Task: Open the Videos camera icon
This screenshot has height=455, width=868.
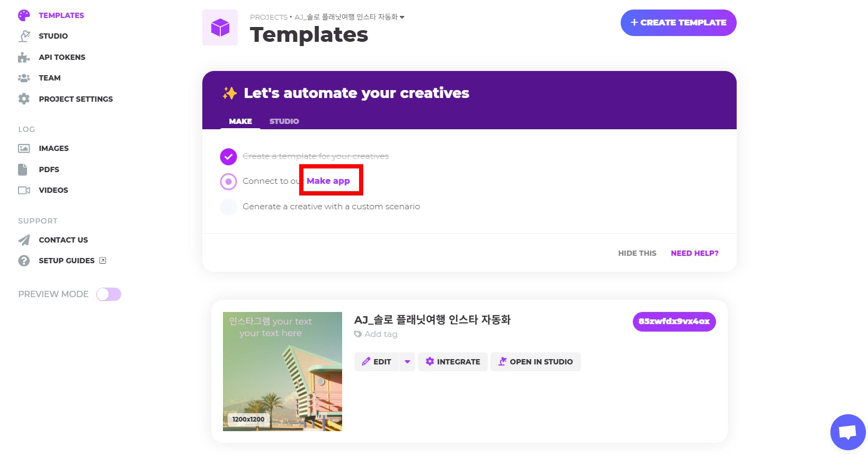Action: (24, 190)
